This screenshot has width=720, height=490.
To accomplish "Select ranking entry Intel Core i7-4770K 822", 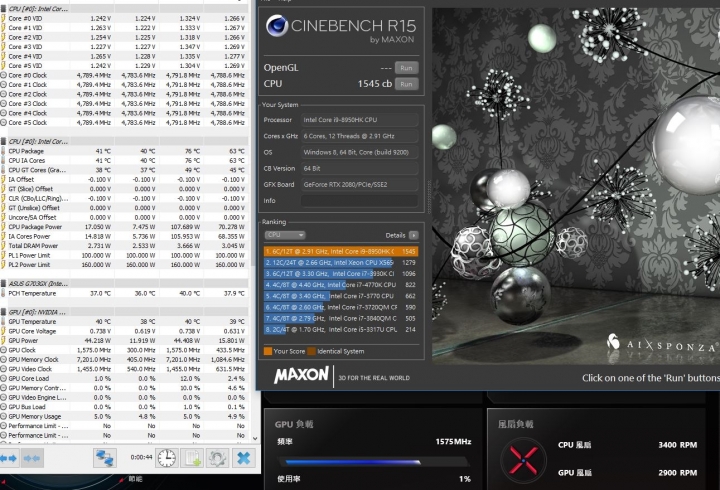I will click(x=341, y=285).
